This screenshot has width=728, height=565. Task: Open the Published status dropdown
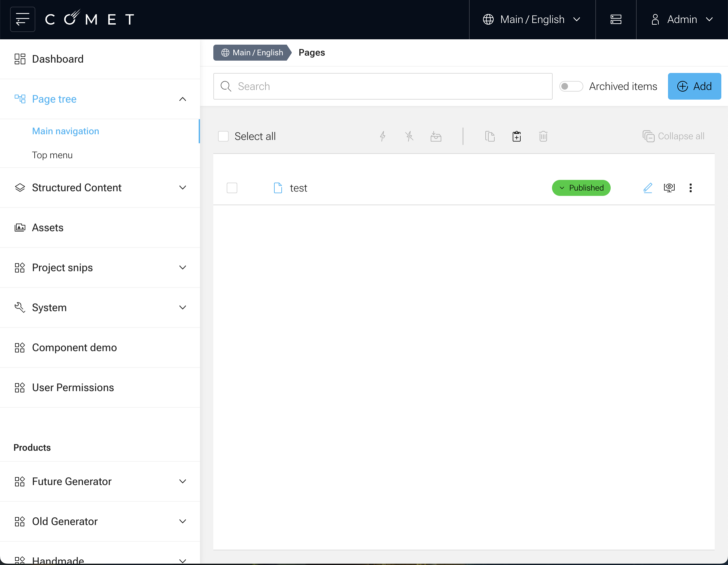click(581, 188)
